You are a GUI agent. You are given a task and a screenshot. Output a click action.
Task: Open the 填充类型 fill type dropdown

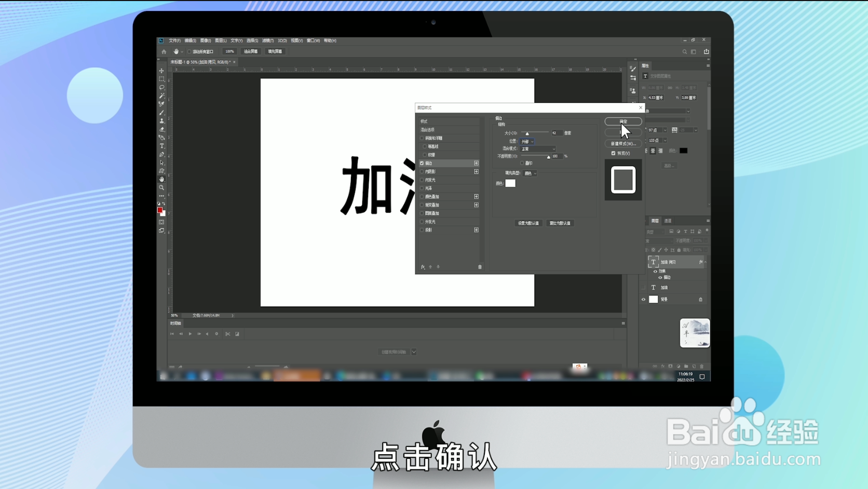tap(530, 173)
